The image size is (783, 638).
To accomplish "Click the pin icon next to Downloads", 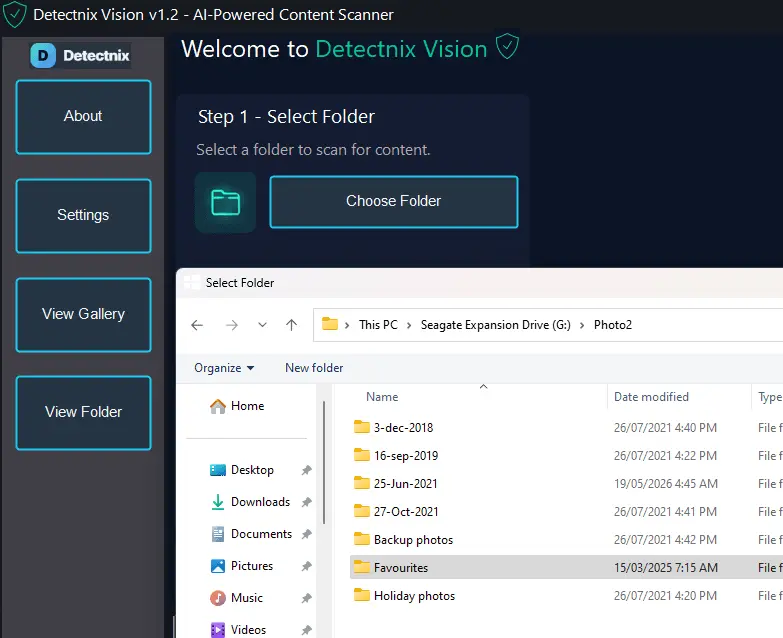I will pyautogui.click(x=307, y=502).
